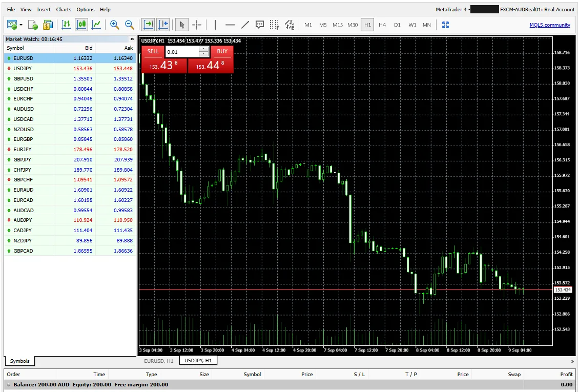The width and height of the screenshot is (579, 392).
Task: Click the 153.434 current price label
Action: point(563,290)
